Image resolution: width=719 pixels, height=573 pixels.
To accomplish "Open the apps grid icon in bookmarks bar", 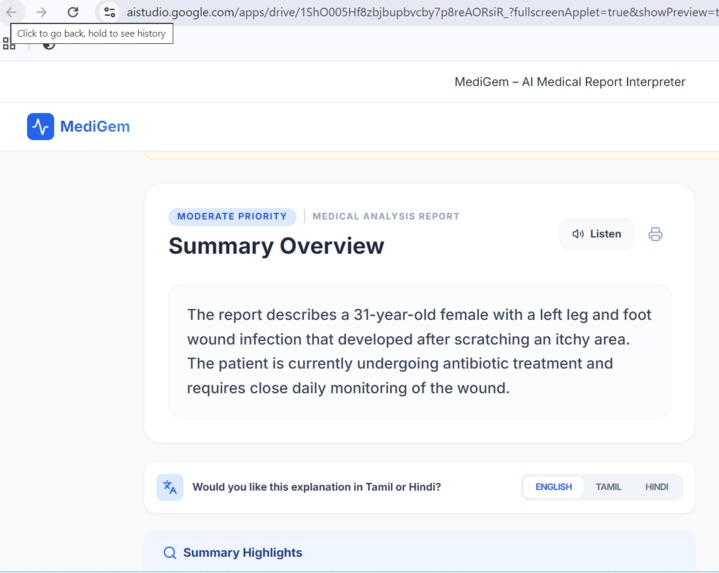I will [8, 44].
